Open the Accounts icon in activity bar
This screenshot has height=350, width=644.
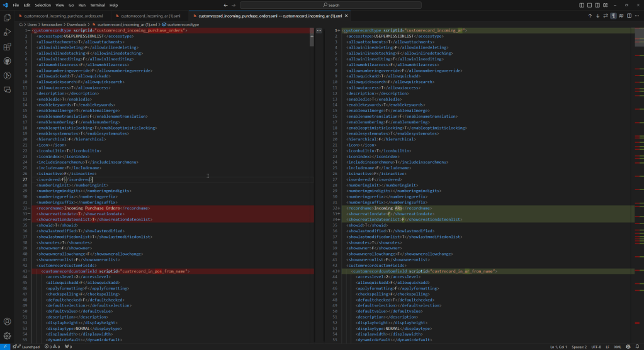pyautogui.click(x=7, y=322)
